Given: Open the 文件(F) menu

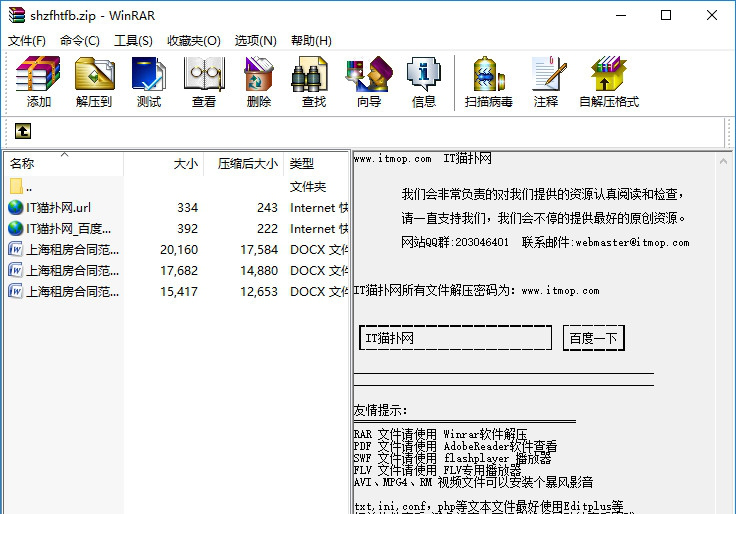Looking at the screenshot, I should pos(27,41).
